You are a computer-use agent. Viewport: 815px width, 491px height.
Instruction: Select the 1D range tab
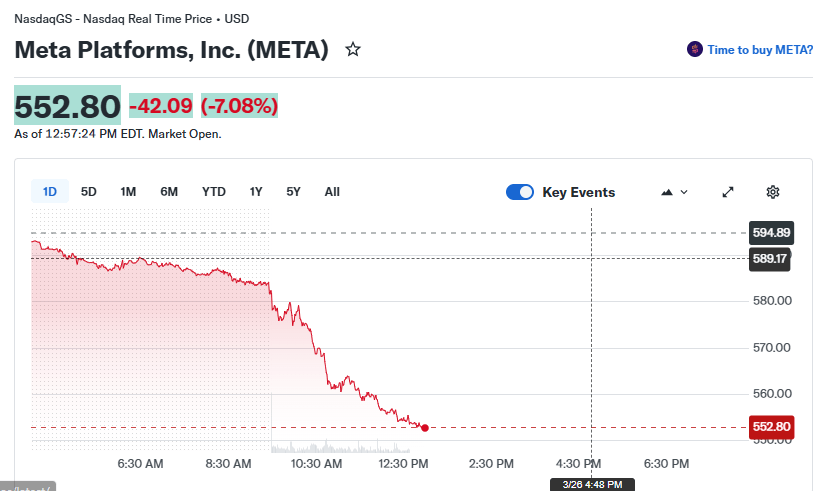pos(50,192)
